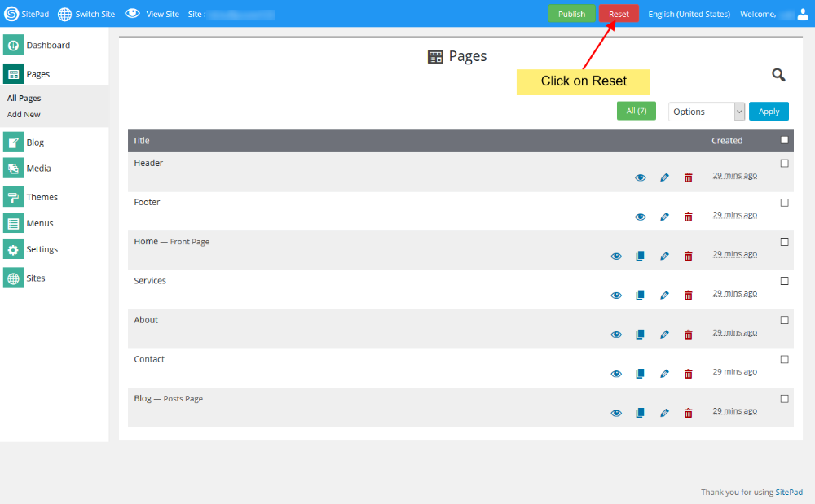815x504 pixels.
Task: Select the Blog page row checkbox
Action: point(784,399)
